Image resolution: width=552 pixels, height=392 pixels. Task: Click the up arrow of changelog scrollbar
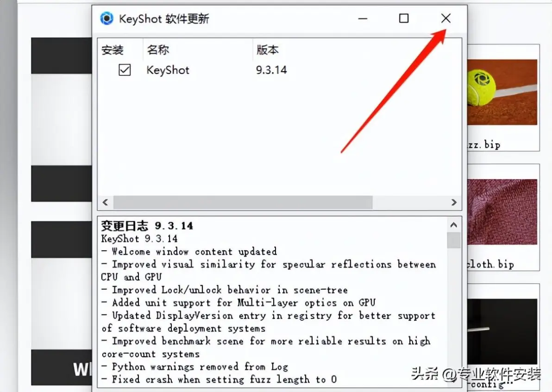pyautogui.click(x=454, y=225)
